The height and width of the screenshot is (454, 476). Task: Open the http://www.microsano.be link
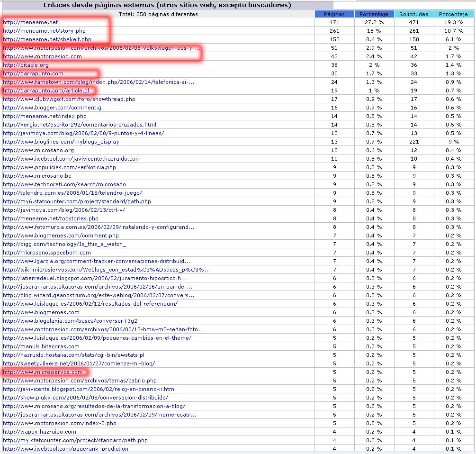(37, 175)
